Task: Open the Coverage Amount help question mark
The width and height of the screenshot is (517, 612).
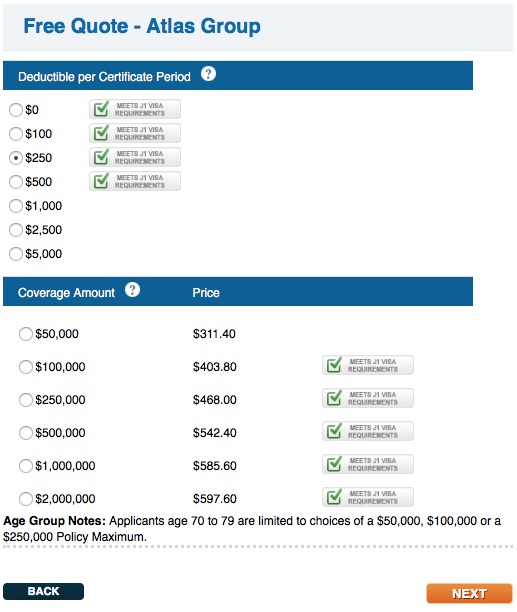Action: tap(132, 290)
